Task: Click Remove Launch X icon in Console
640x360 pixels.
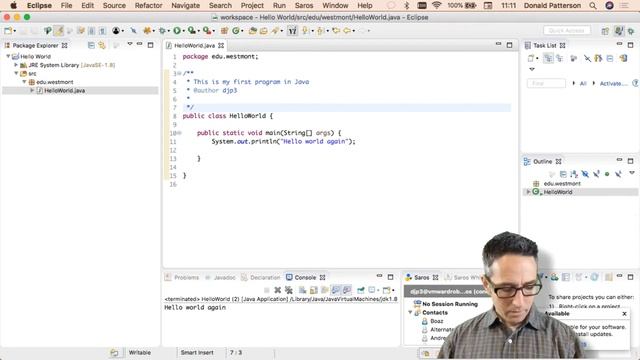Action: click(x=278, y=290)
